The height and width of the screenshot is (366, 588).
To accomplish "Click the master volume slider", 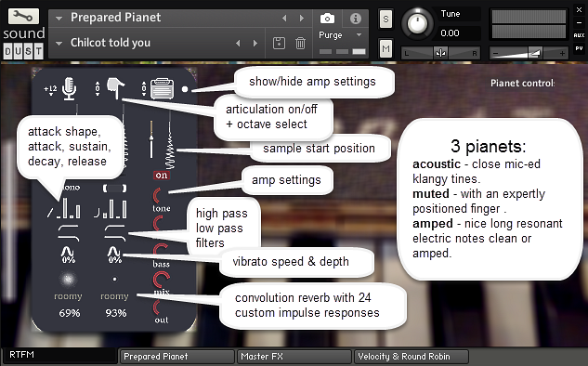I will point(529,53).
